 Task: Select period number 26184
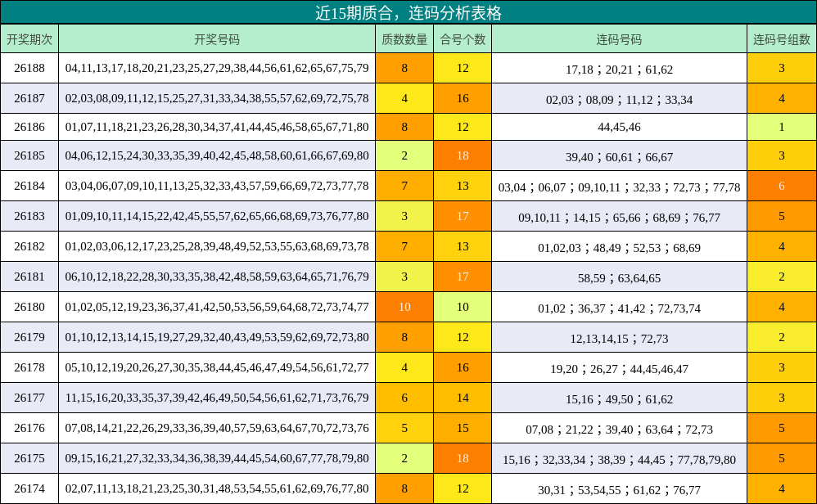coord(29,186)
